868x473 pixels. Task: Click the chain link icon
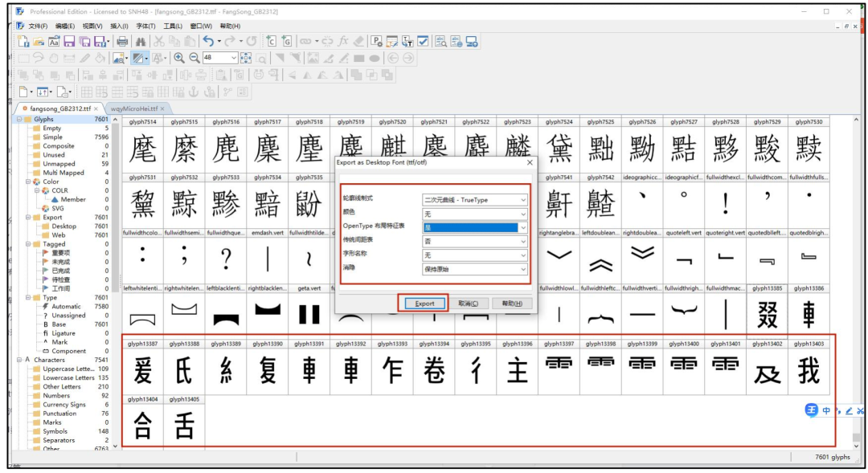pyautogui.click(x=305, y=42)
